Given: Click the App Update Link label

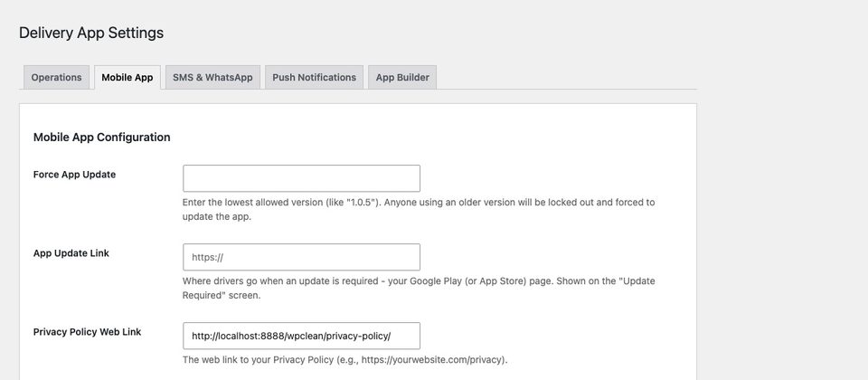Looking at the screenshot, I should coord(71,253).
